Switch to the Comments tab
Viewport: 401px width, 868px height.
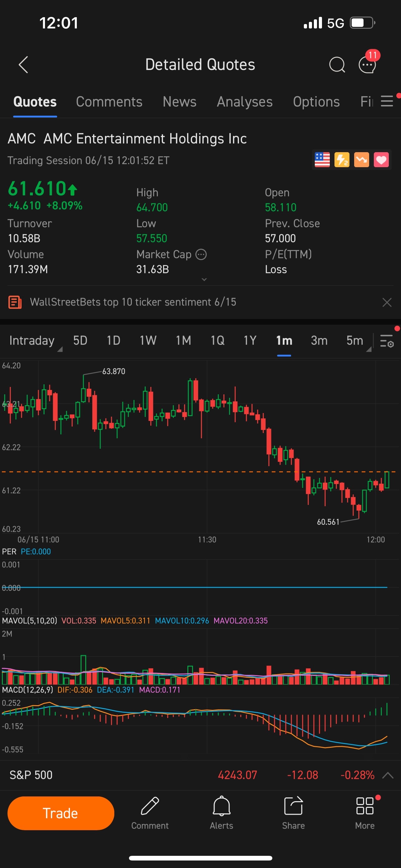click(x=109, y=102)
